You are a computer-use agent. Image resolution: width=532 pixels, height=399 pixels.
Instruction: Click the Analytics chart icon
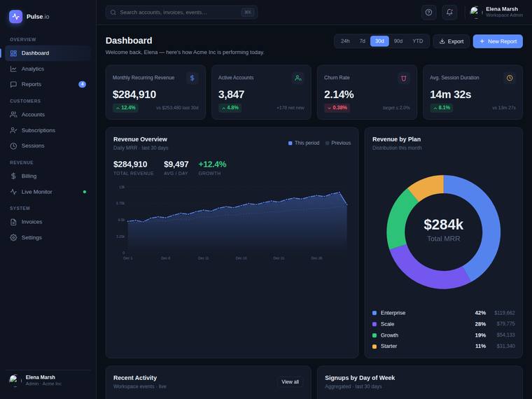click(x=13, y=69)
